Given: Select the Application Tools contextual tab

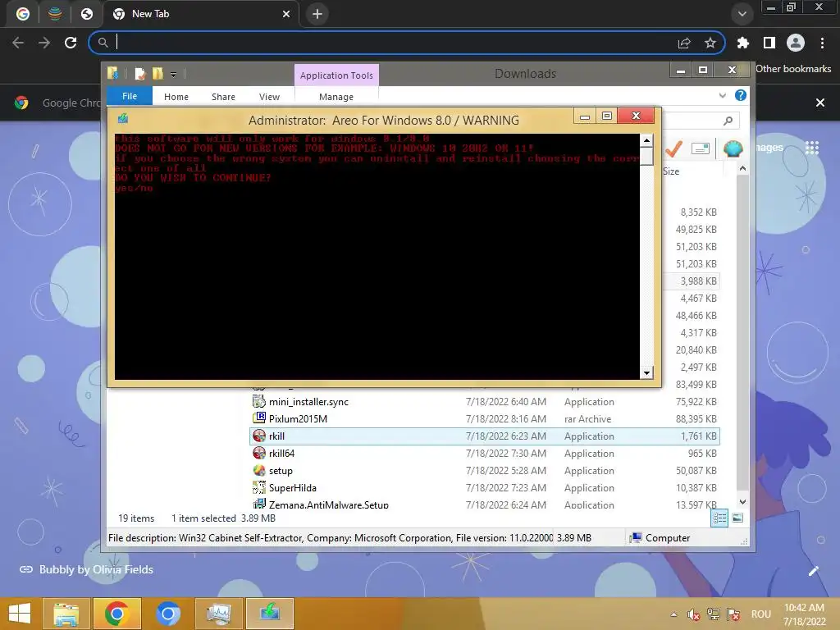Looking at the screenshot, I should pyautogui.click(x=336, y=75).
